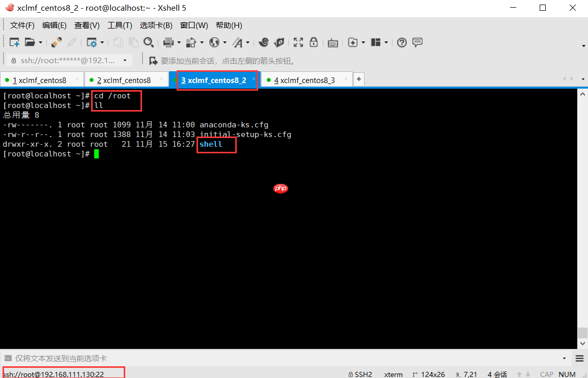Click the feedback speech bubble icon
The image size is (588, 378).
pos(417,42)
